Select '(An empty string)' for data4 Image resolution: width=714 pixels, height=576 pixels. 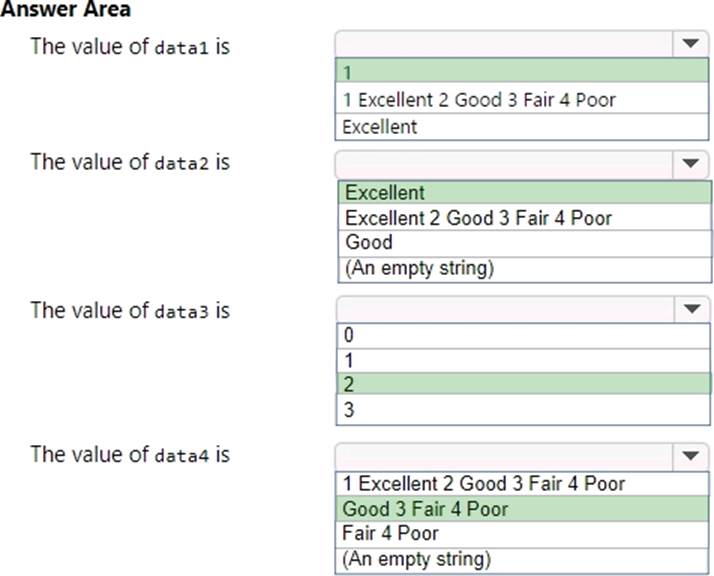tap(524, 558)
